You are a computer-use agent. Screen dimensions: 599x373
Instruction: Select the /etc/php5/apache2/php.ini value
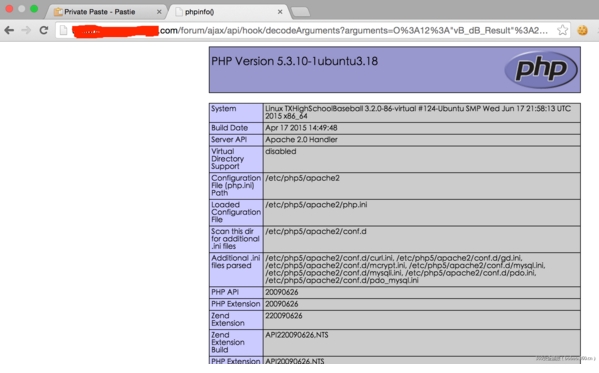point(316,205)
